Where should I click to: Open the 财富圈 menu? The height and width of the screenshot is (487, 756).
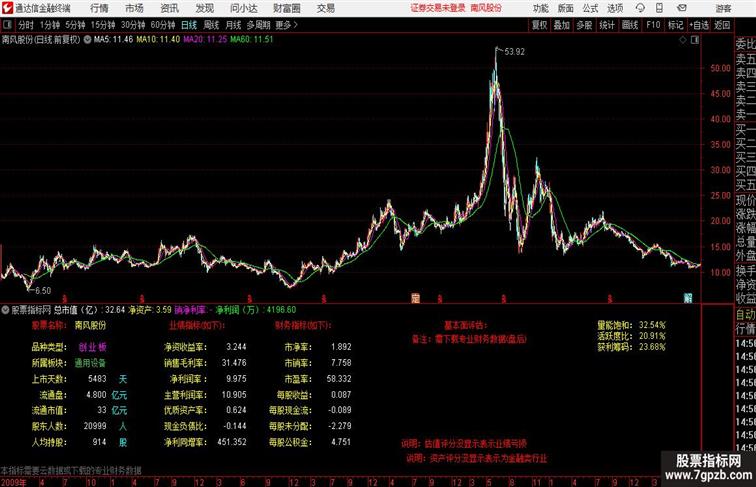(x=286, y=8)
